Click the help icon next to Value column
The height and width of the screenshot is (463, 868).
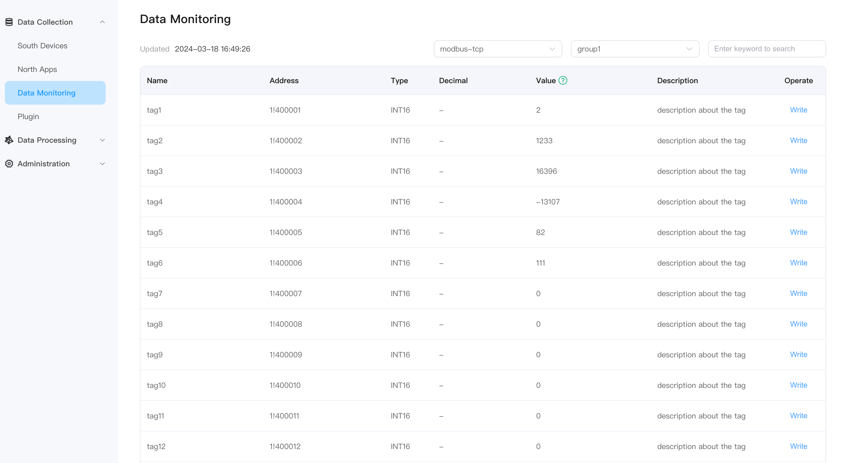click(x=562, y=80)
